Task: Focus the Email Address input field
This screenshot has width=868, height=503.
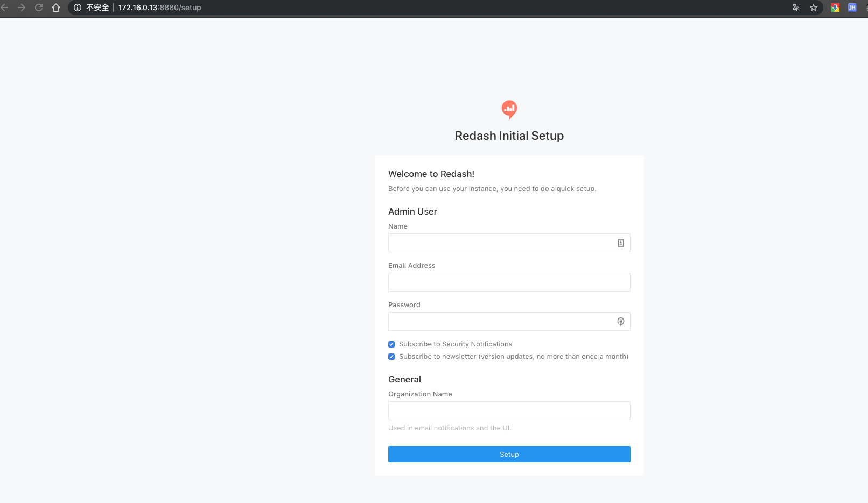Action: [509, 282]
